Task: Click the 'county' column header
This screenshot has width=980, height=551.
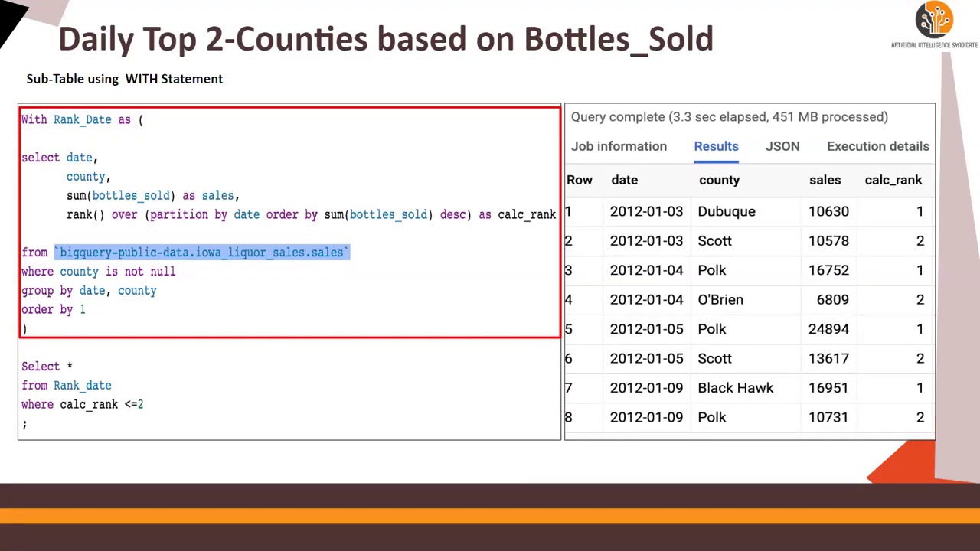Action: (719, 180)
